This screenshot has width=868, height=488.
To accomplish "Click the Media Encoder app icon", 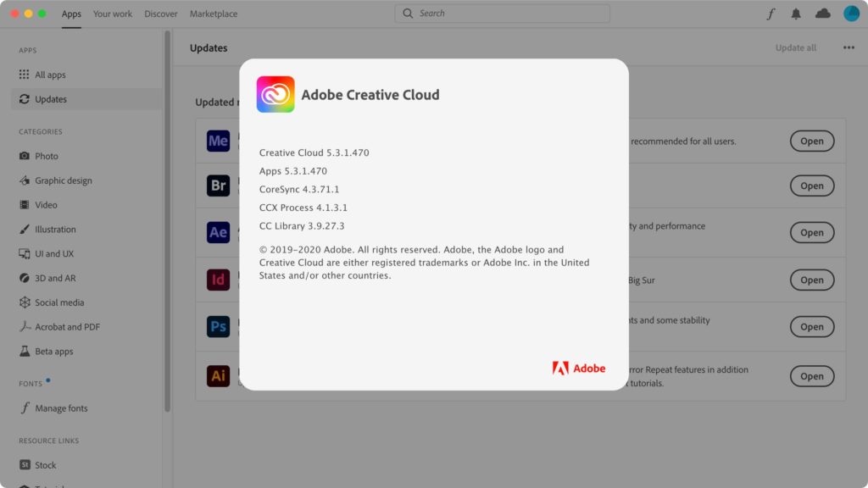I will coord(218,141).
